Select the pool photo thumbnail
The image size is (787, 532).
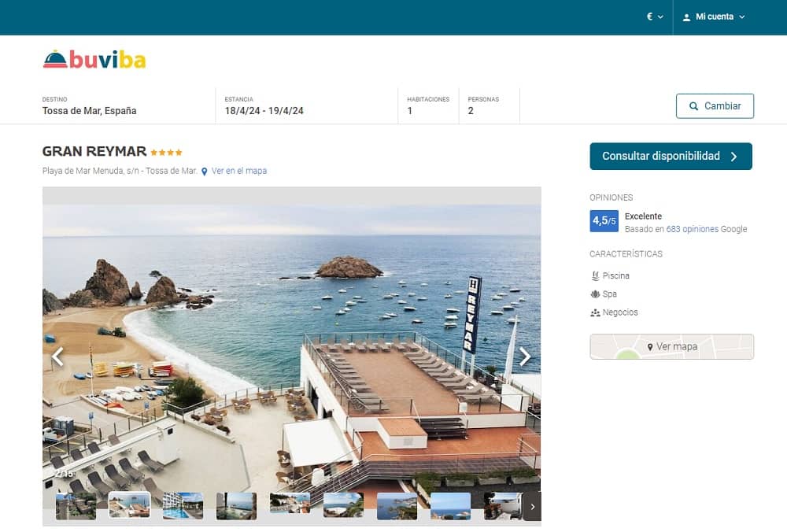[x=183, y=506]
